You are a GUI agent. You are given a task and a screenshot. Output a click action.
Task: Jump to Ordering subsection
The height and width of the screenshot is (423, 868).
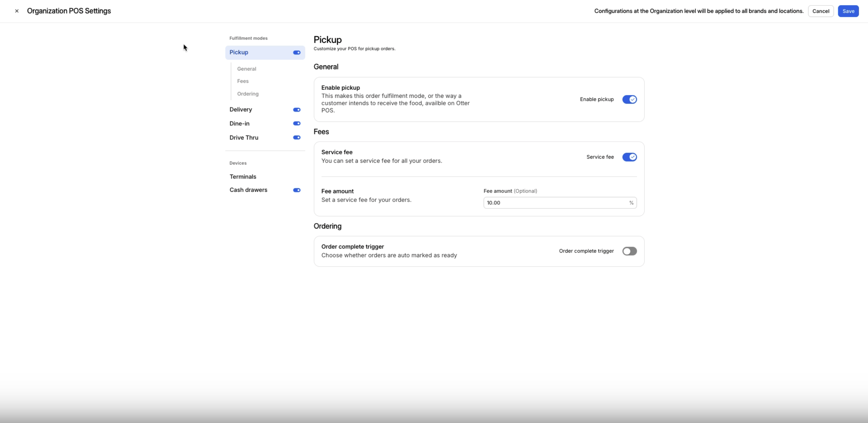(x=248, y=94)
